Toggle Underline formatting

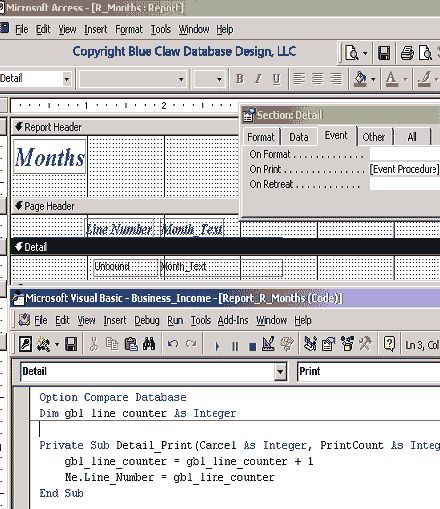point(276,79)
